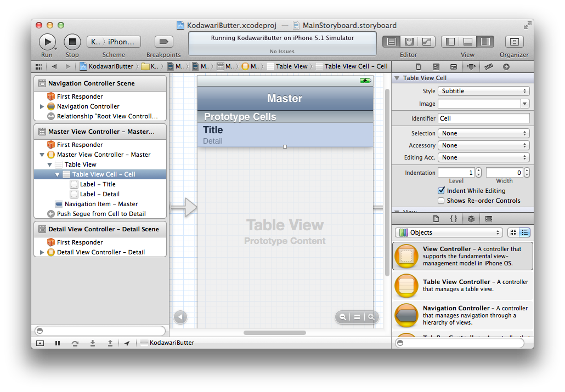
Task: Toggle the Navigator pane view button
Action: [x=450, y=42]
